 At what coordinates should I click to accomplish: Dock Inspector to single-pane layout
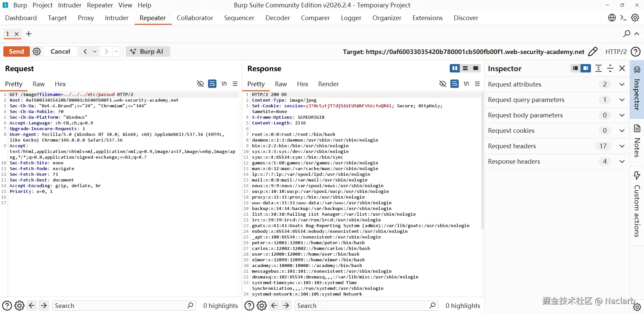click(575, 68)
